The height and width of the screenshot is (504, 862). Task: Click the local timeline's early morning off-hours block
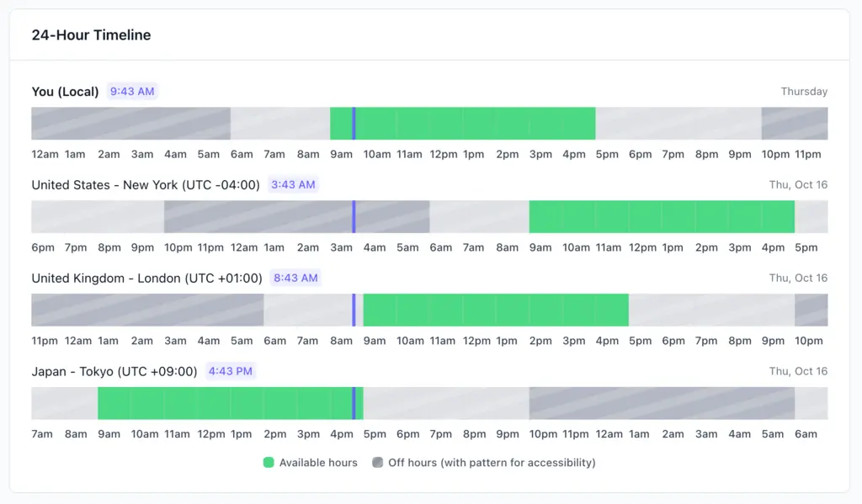click(x=130, y=124)
